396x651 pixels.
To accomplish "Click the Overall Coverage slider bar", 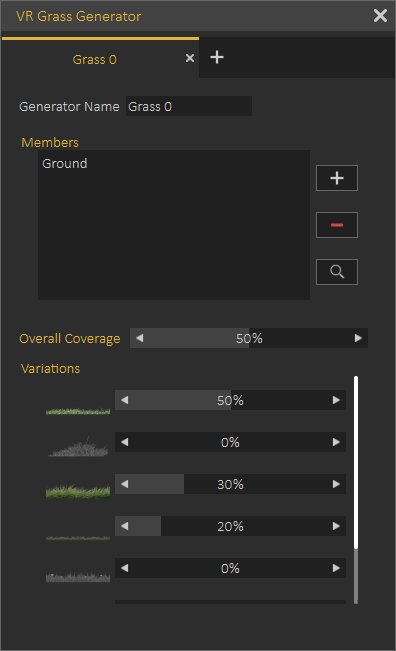I will 249,338.
